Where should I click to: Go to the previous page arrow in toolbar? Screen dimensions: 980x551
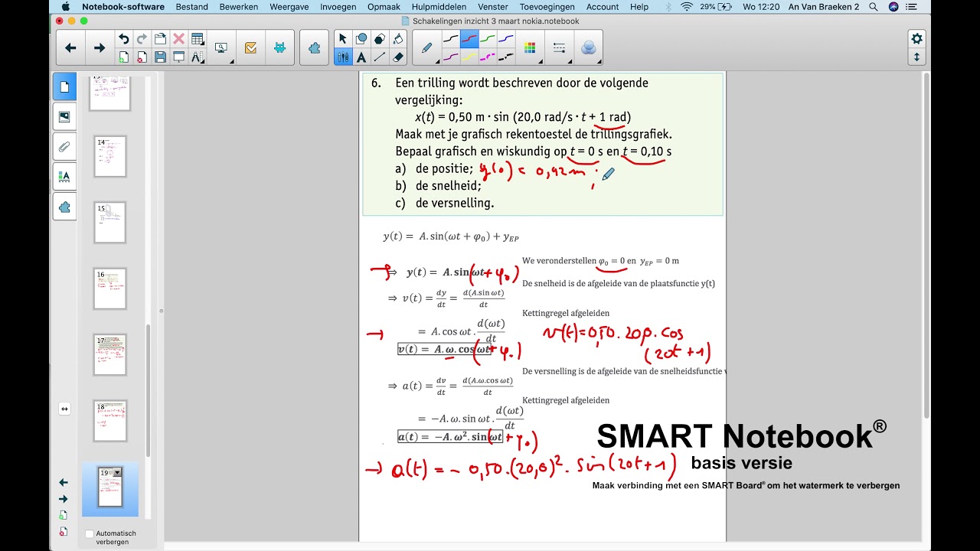pyautogui.click(x=70, y=48)
